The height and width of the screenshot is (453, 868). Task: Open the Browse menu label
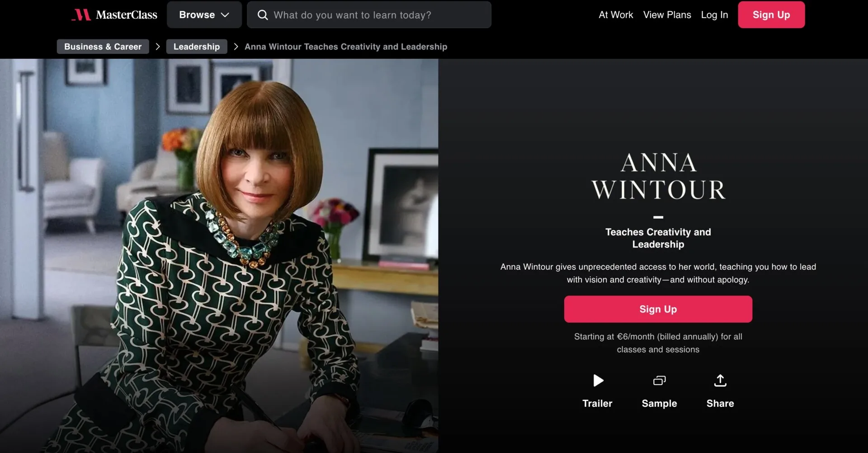point(197,15)
